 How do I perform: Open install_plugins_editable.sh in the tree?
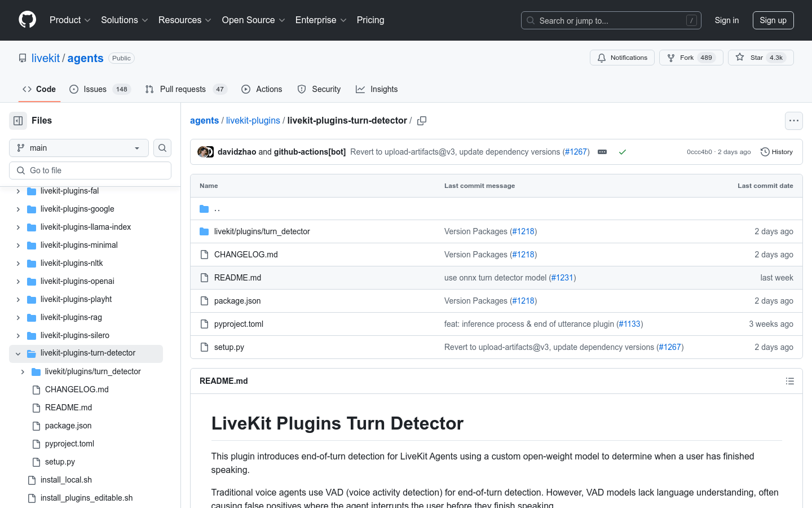[x=87, y=498]
